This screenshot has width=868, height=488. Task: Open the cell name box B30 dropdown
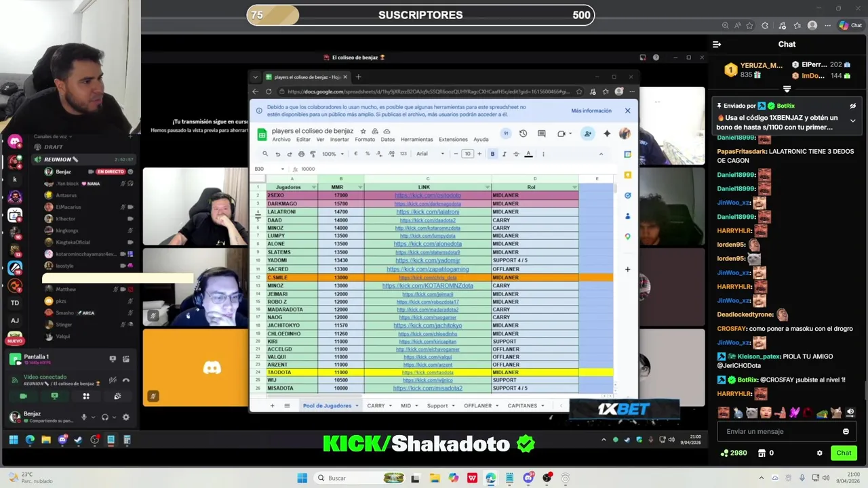click(282, 169)
